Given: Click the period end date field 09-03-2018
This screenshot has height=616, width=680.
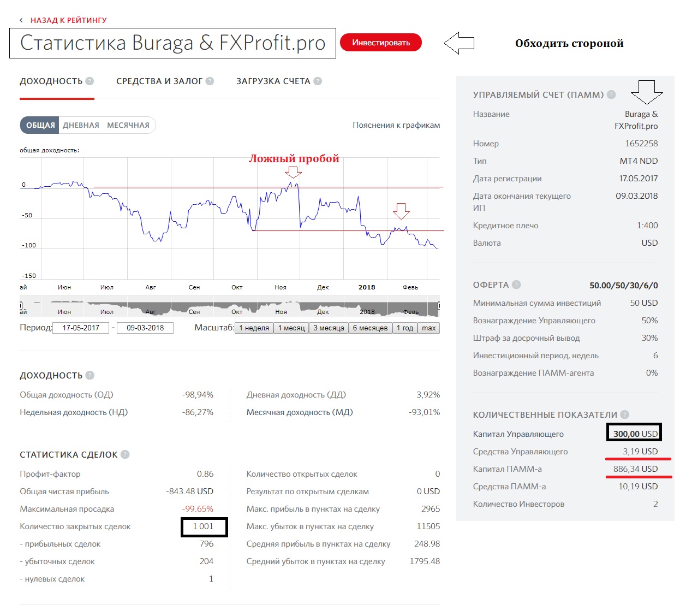Looking at the screenshot, I should (145, 328).
